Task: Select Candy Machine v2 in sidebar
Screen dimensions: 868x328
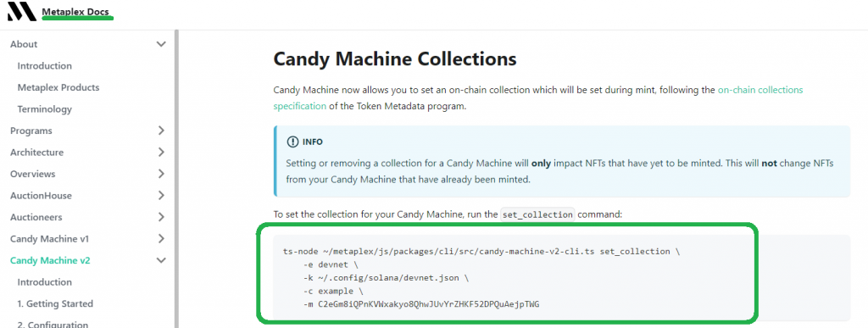Action: click(x=50, y=260)
